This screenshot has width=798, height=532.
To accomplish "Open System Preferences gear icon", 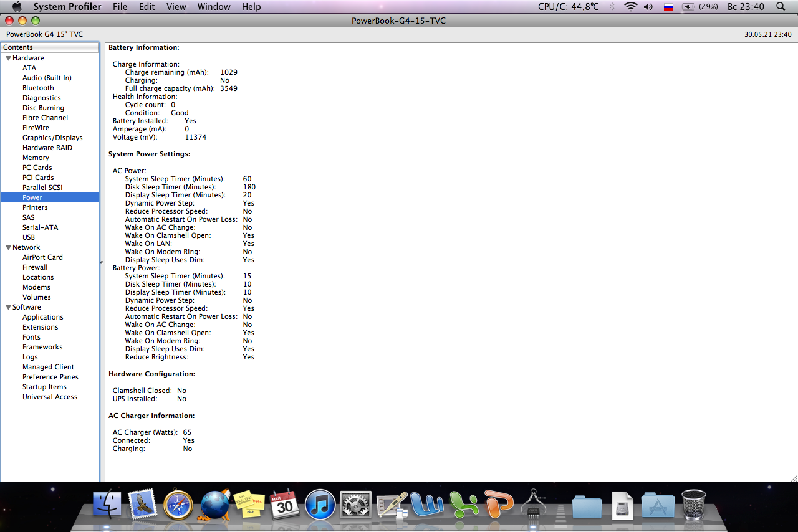I will pyautogui.click(x=356, y=505).
